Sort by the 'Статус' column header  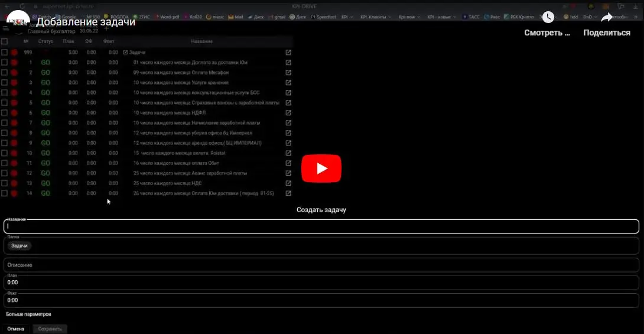pos(45,41)
